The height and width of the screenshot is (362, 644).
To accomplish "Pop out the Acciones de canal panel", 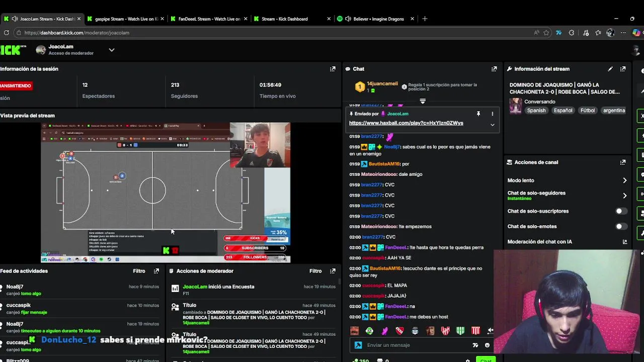I will (623, 162).
